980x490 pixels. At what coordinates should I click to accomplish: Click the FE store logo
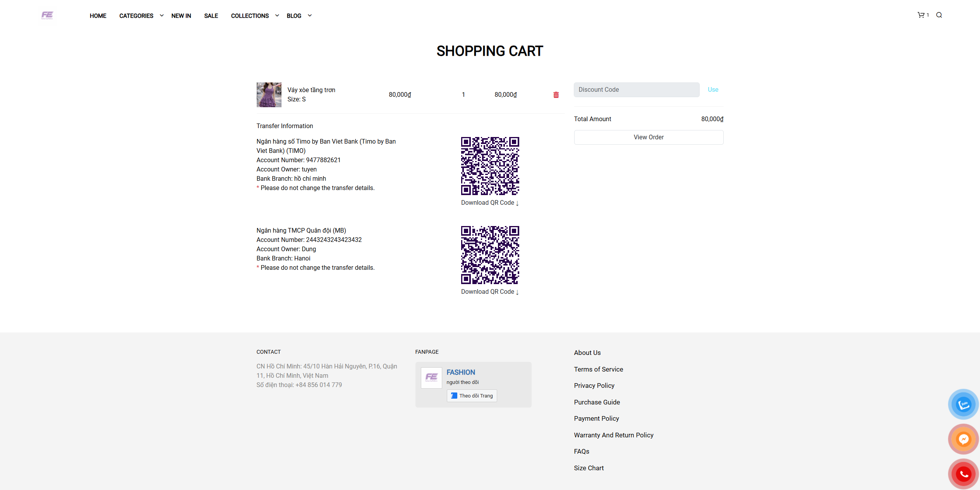pyautogui.click(x=47, y=15)
